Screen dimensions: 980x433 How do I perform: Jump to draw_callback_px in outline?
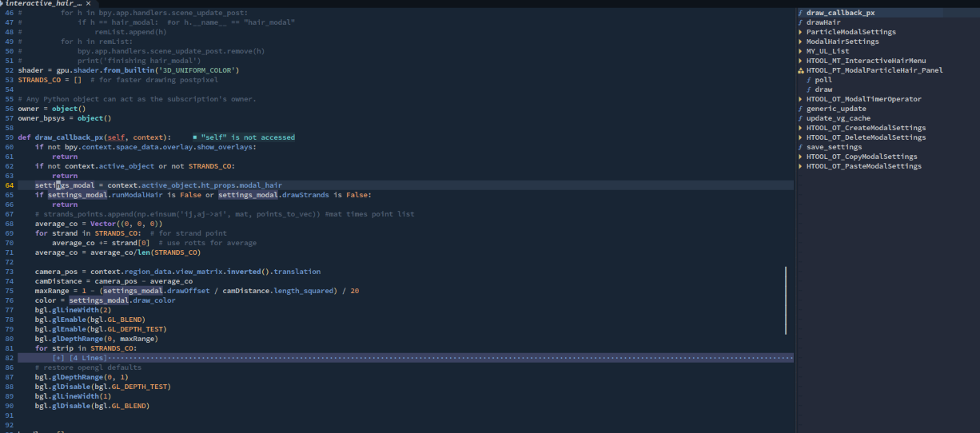[x=841, y=13]
